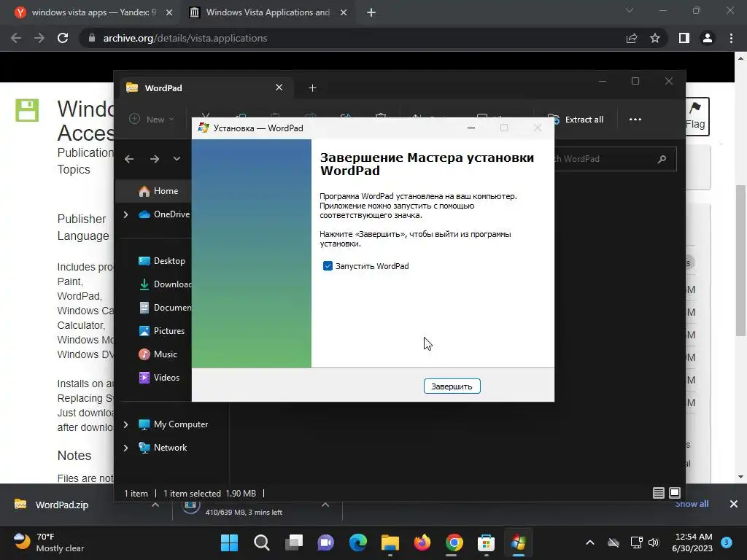Open the New dropdown in Explorer
This screenshot has height=560, width=747.
click(152, 119)
